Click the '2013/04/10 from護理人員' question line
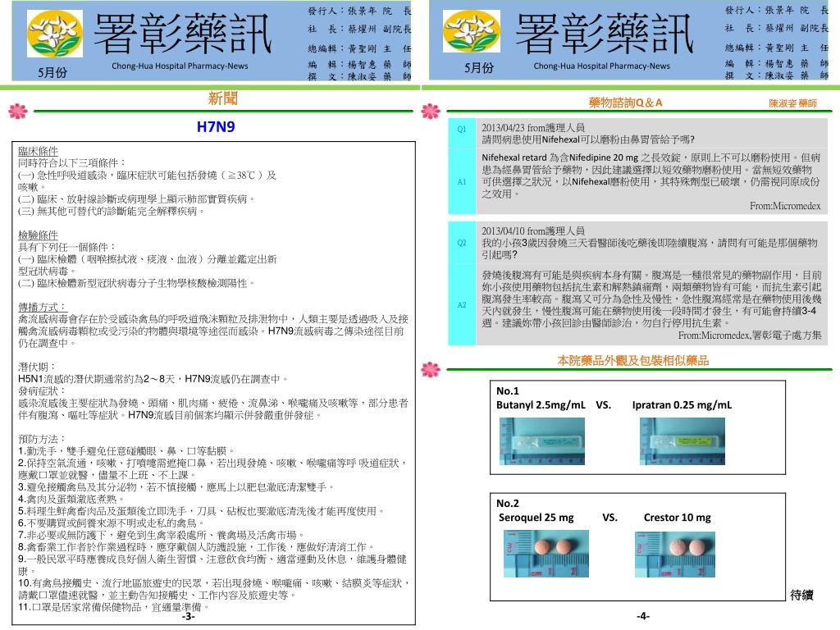Viewport: 840px width, 630px height. (533, 231)
